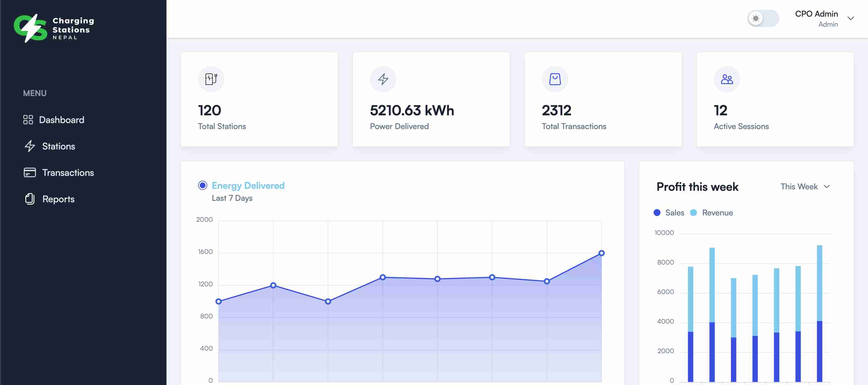Go to the Stations menu item
868x385 pixels.
tap(50, 146)
